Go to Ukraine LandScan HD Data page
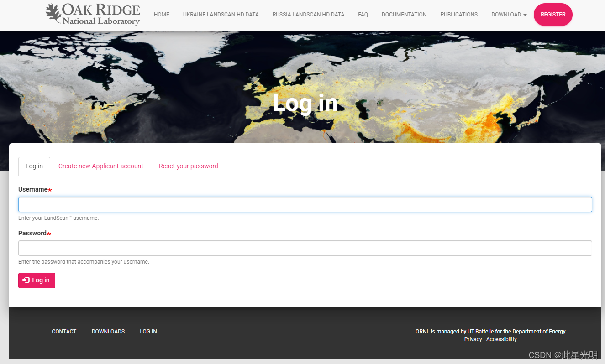The image size is (605, 364). coord(221,15)
